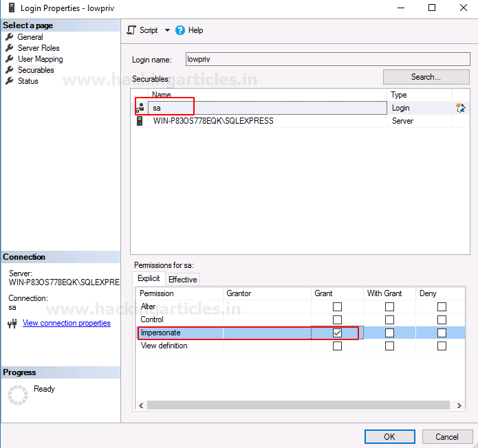Click the connection properties icon
The image size is (478, 448).
pos(12,324)
